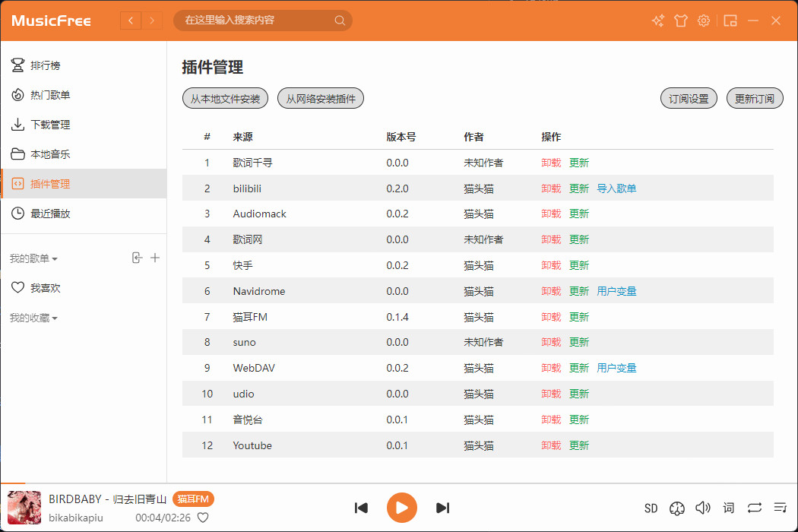Screen dimensions: 798x532
Task: Uninstall the Youtube plugin
Action: coord(551,445)
